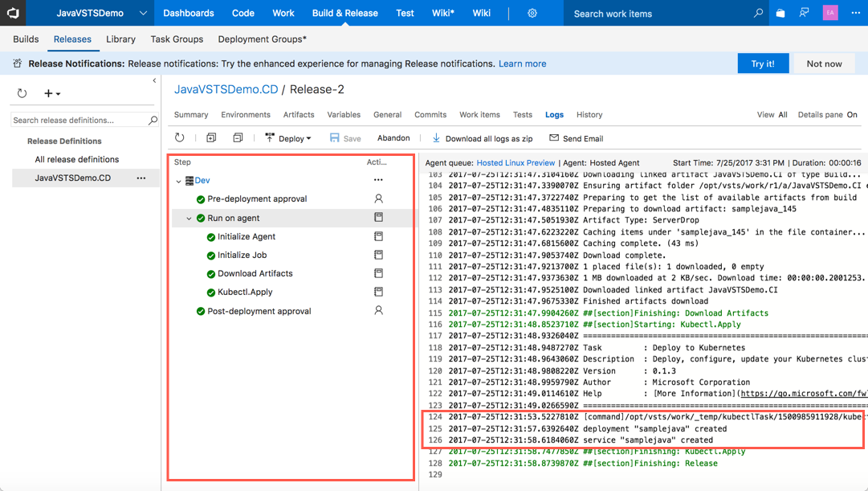Open the Work hub
Screen dimensions: 868x491
point(283,14)
